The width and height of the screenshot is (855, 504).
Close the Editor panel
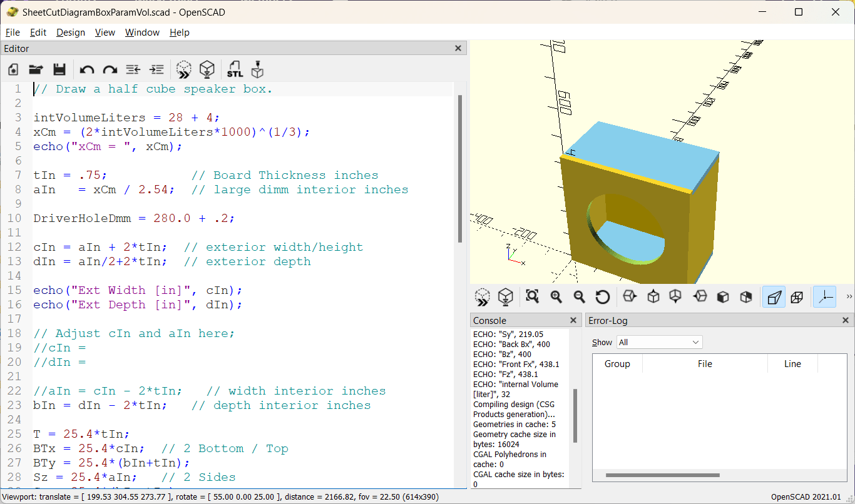[x=458, y=48]
